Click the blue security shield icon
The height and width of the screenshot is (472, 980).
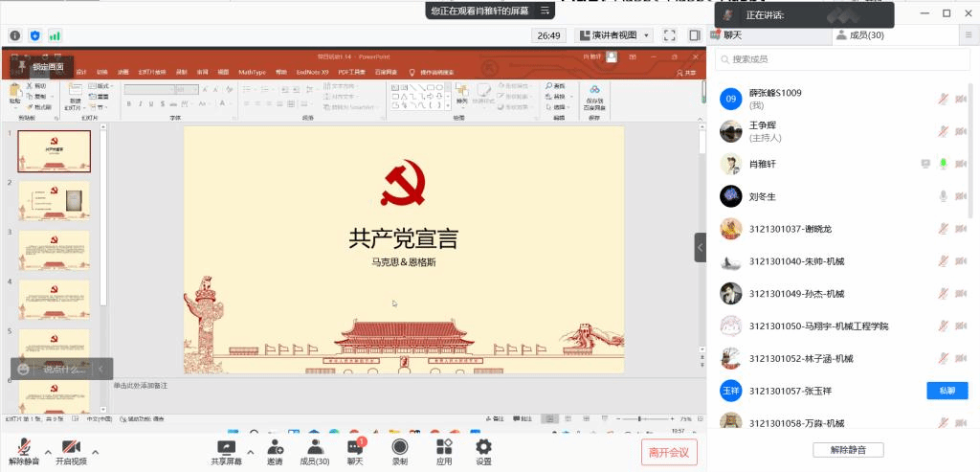click(x=35, y=35)
